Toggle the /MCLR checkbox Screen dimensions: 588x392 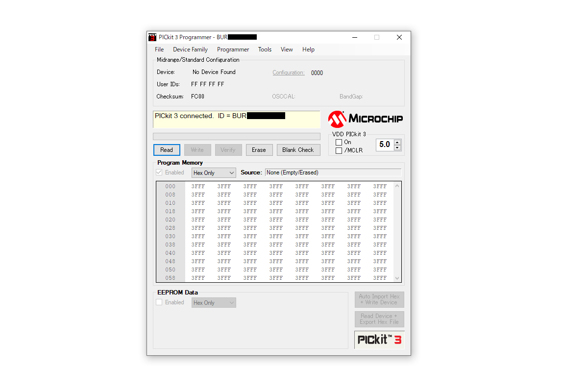pos(339,150)
